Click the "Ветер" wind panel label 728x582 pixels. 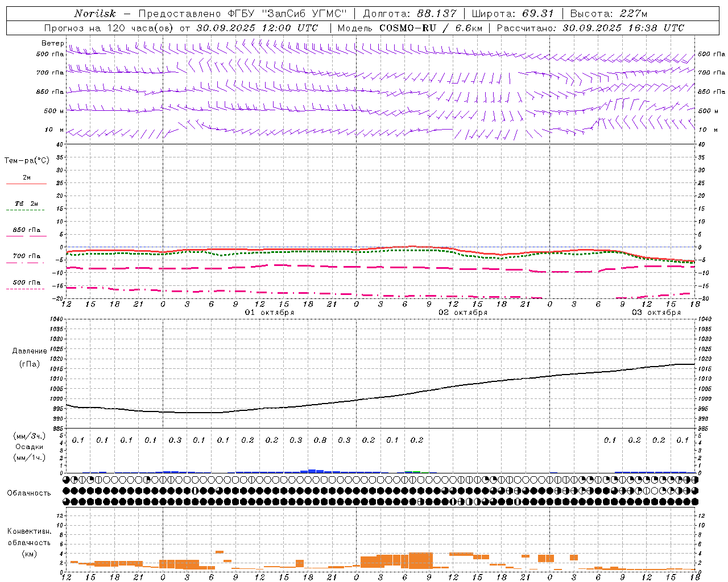pos(53,43)
